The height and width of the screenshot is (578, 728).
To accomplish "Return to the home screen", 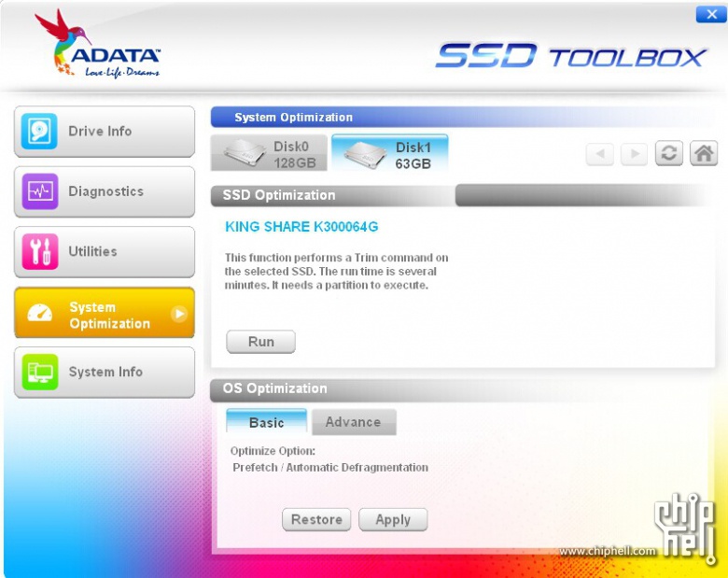I will point(704,153).
